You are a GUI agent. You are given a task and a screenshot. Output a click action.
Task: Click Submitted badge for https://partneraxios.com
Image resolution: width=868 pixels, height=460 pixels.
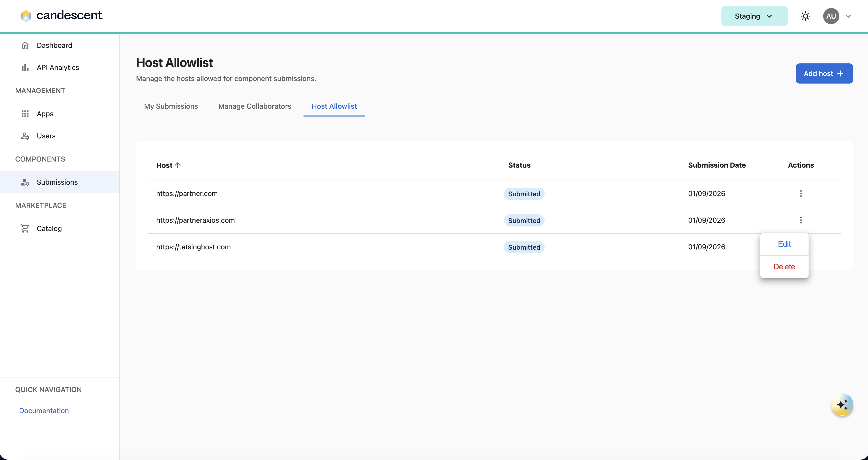tap(524, 221)
